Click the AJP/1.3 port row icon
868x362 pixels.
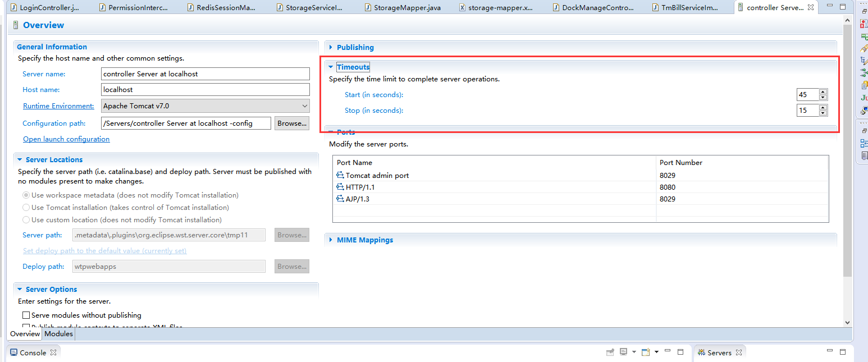[x=340, y=199]
